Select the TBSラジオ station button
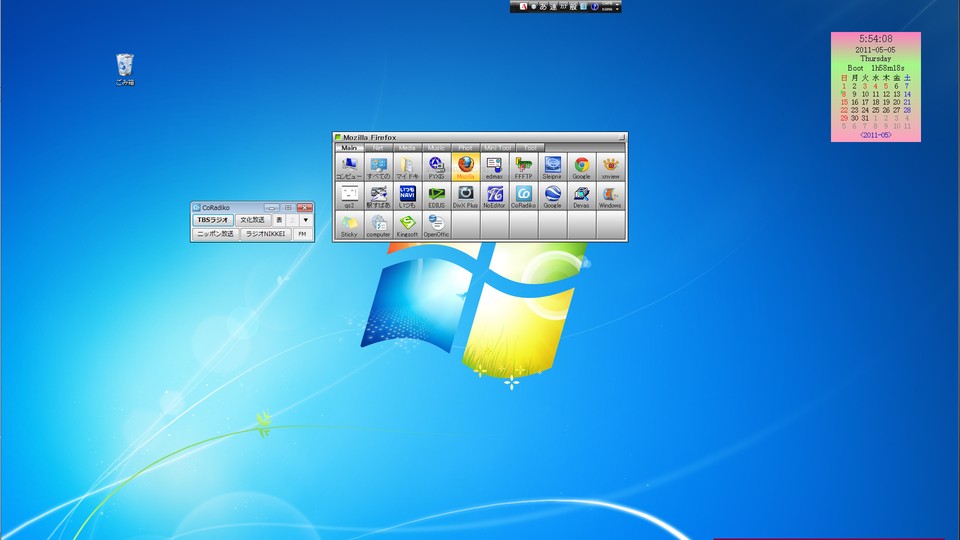 click(212, 220)
